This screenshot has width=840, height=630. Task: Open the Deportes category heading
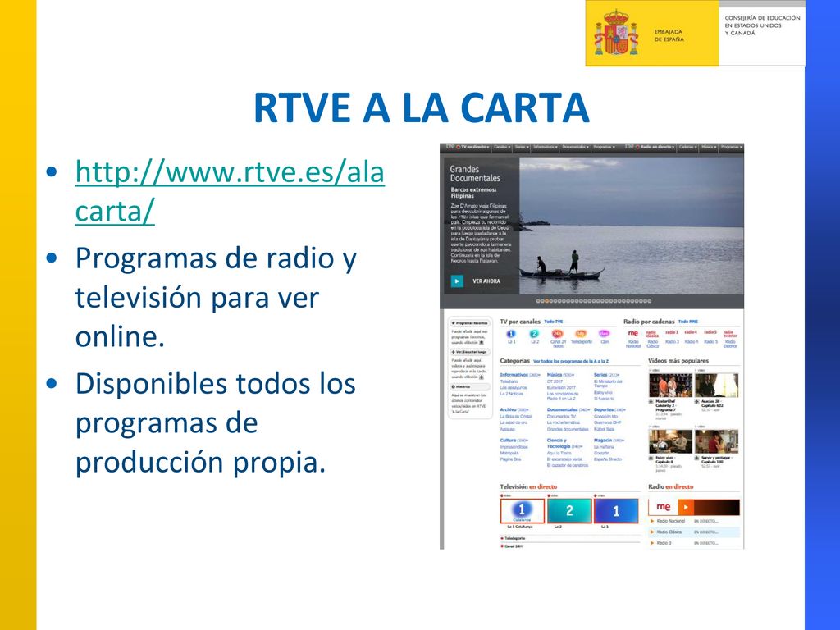click(x=604, y=410)
